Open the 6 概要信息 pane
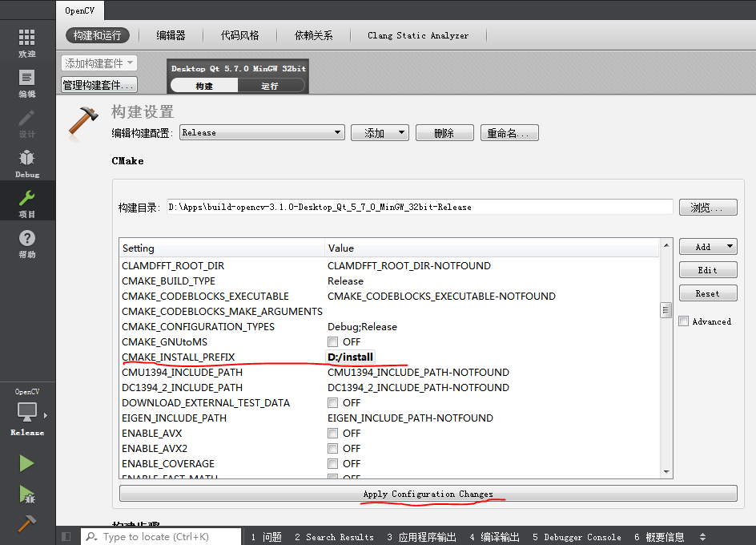 pos(659,537)
